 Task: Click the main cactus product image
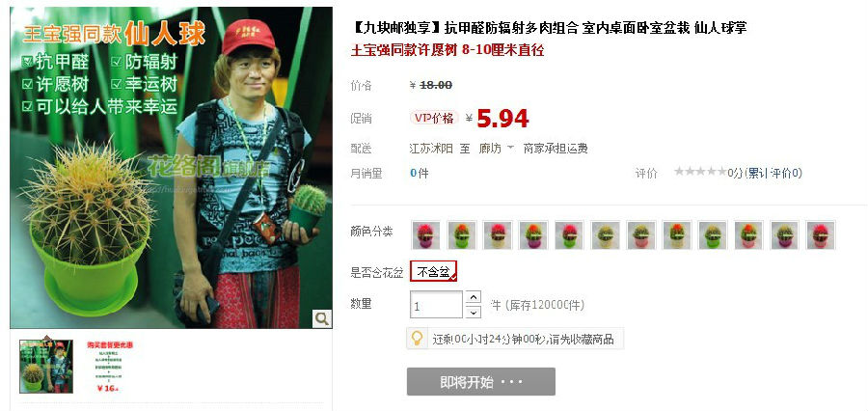click(x=171, y=167)
